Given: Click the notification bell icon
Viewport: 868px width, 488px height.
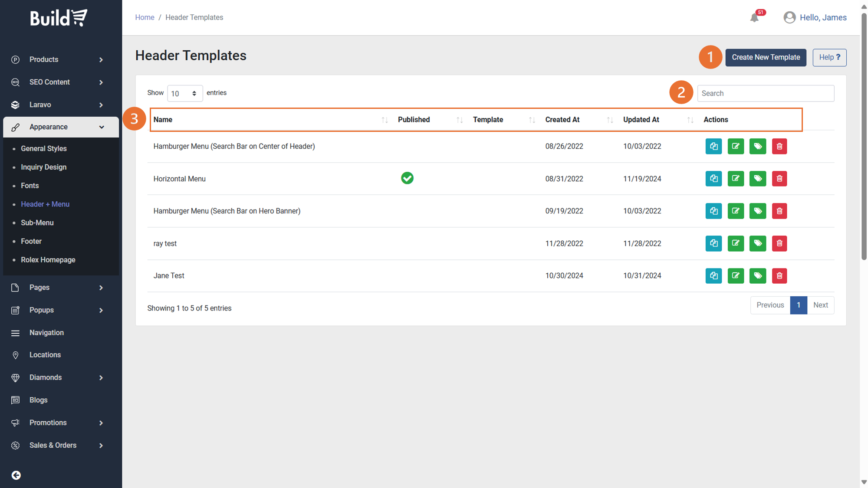Looking at the screenshot, I should coord(754,18).
